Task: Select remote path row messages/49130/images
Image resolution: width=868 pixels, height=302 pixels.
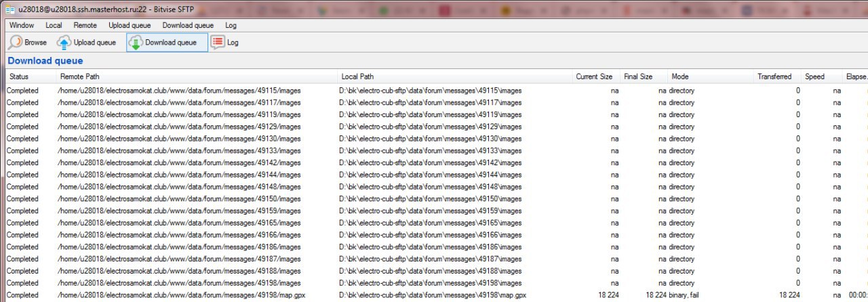Action: [180, 138]
